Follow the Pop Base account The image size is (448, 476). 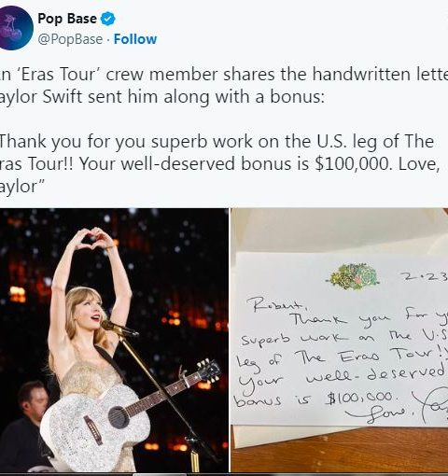pos(135,39)
